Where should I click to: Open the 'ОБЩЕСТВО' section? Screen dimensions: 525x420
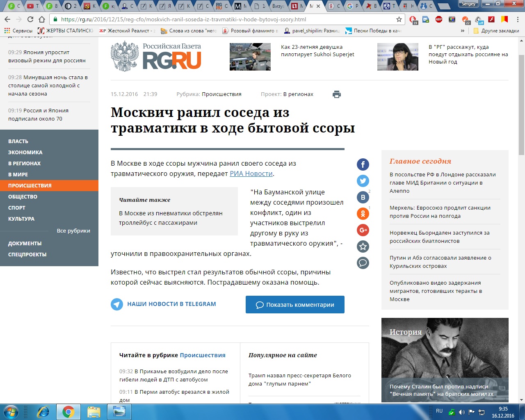(23, 196)
